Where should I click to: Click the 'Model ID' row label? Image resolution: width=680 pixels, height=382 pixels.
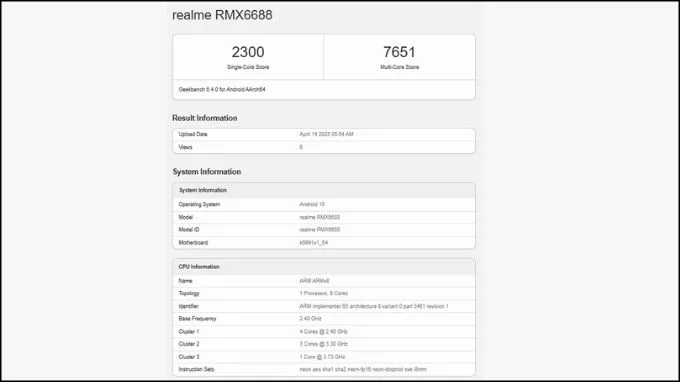coord(189,230)
